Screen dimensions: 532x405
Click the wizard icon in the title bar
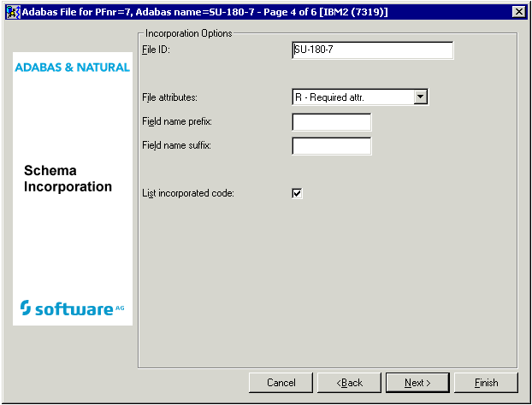[12, 11]
